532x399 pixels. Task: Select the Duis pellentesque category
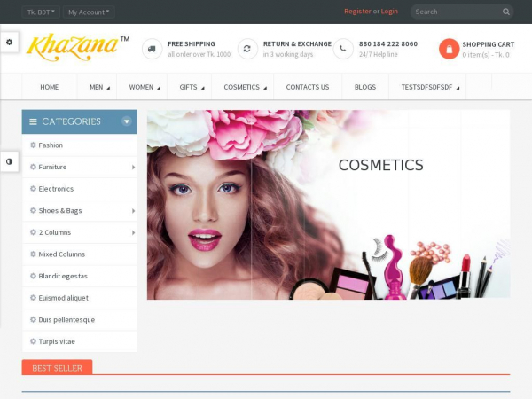point(80,319)
